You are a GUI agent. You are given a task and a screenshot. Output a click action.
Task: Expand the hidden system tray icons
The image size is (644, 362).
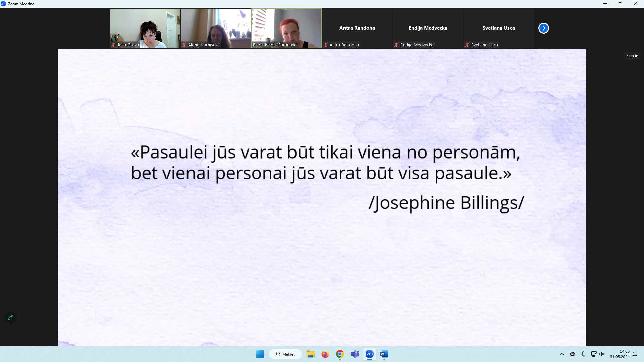point(561,354)
